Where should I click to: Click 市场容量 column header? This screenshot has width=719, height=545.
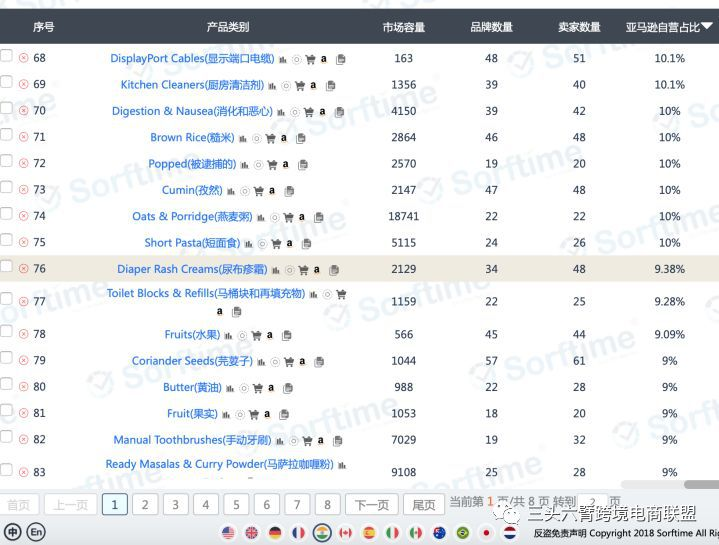click(404, 28)
